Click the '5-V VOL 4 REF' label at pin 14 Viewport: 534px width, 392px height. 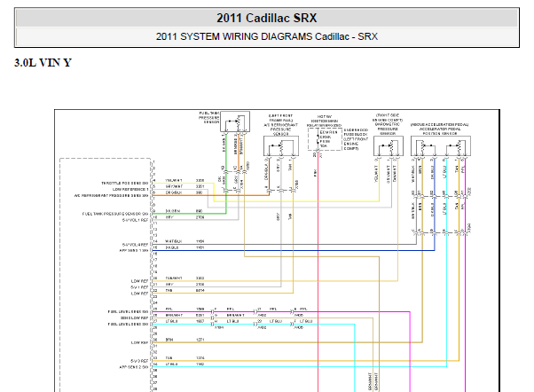tap(135, 245)
